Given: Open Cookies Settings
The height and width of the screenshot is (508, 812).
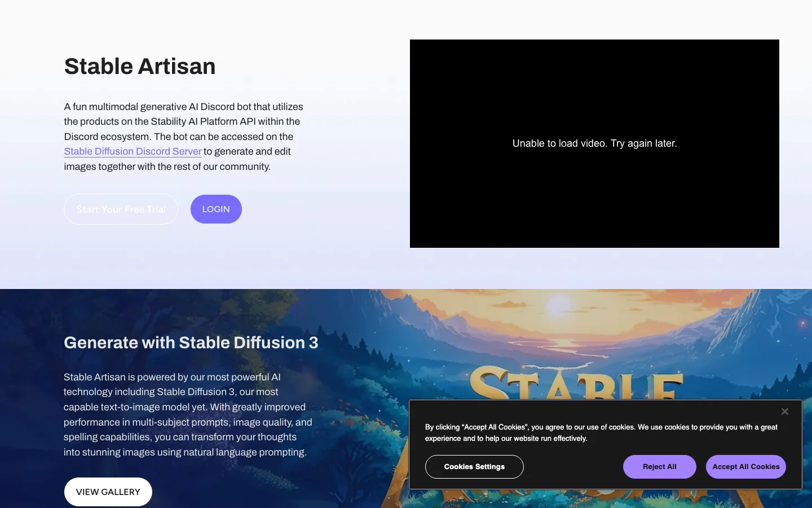Looking at the screenshot, I should click(x=474, y=467).
